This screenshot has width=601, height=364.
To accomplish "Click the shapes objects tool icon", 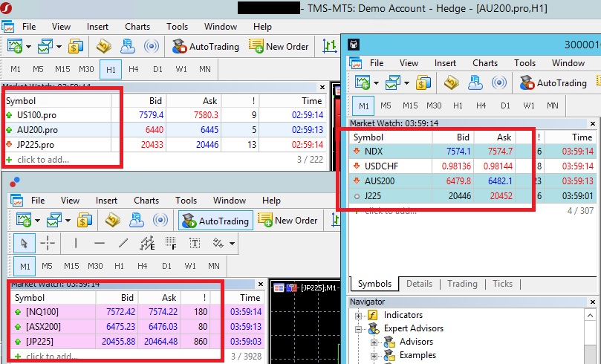I will point(218,243).
